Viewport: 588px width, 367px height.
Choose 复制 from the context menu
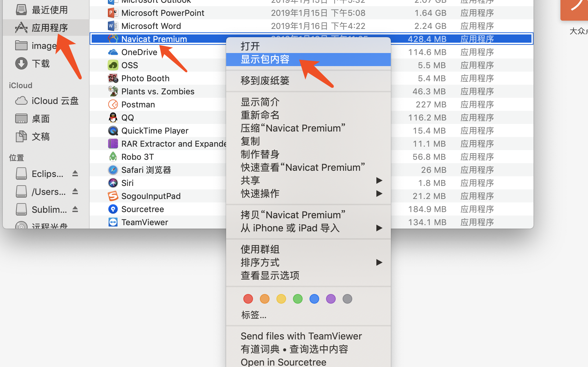(x=308, y=141)
